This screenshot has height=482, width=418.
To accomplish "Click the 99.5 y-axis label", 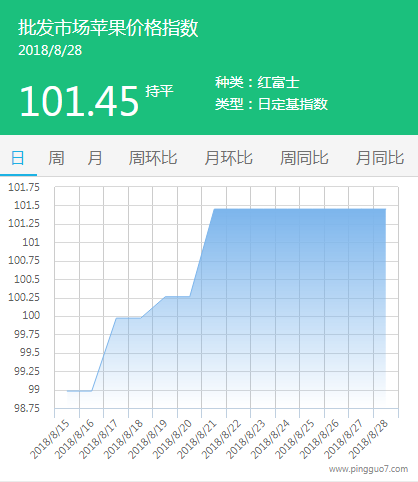I will (30, 352).
